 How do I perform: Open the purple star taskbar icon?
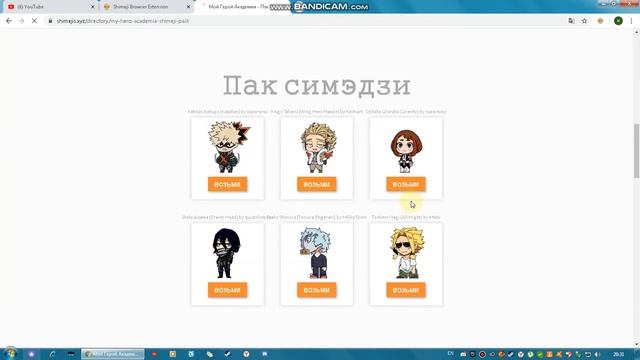(x=31, y=354)
